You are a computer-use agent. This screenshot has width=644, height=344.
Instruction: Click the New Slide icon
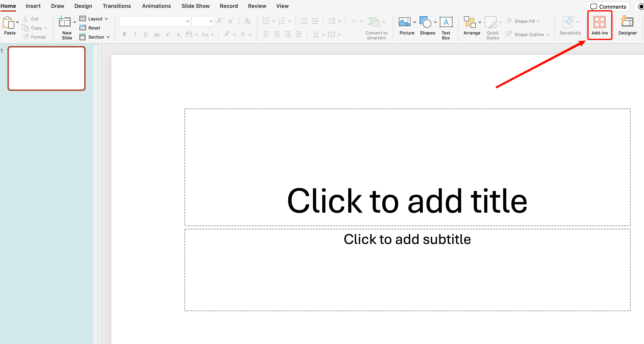pyautogui.click(x=65, y=22)
